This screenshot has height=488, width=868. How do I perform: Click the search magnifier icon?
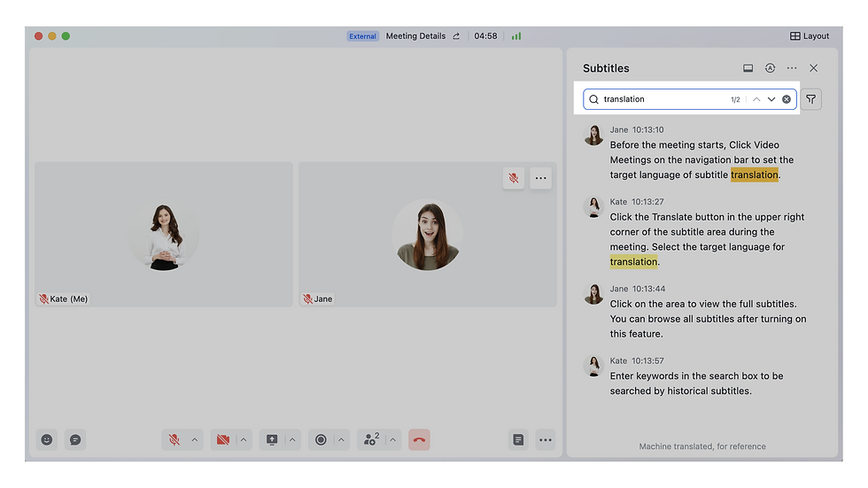click(x=594, y=99)
